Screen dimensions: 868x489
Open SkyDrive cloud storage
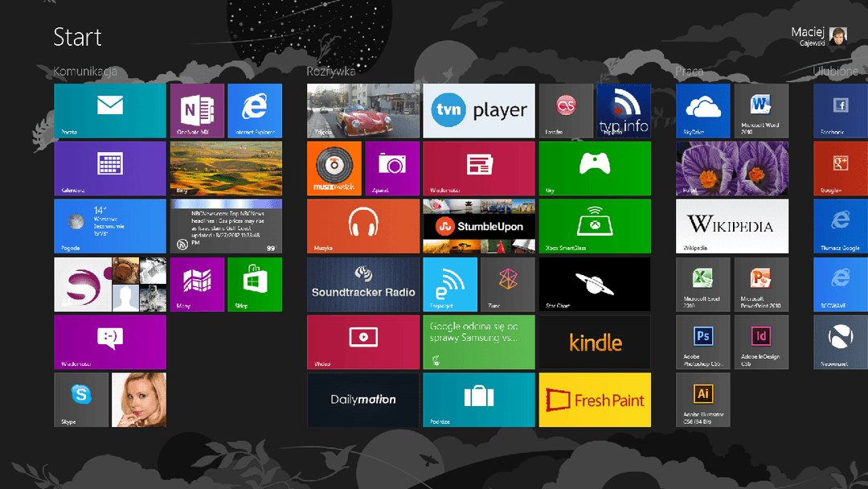[x=702, y=110]
